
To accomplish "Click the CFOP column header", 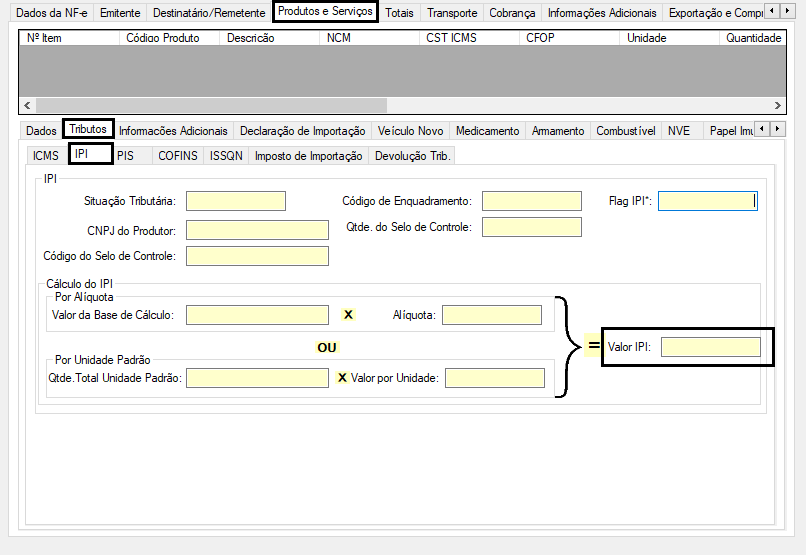I will 569,38.
